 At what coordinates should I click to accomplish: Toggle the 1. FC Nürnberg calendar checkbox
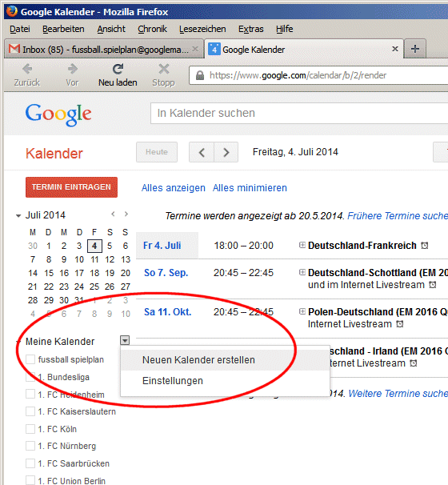[x=30, y=446]
